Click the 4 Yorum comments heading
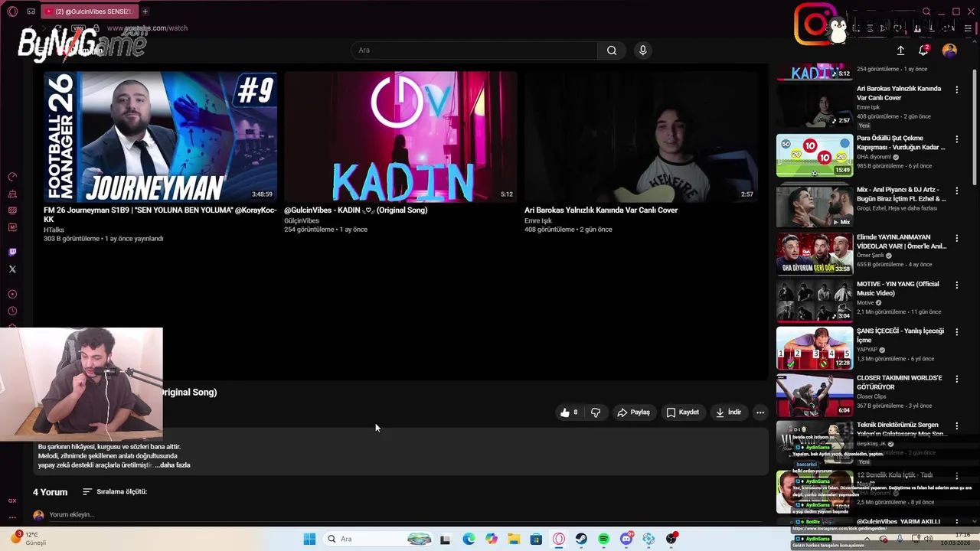The image size is (980, 551). (51, 492)
